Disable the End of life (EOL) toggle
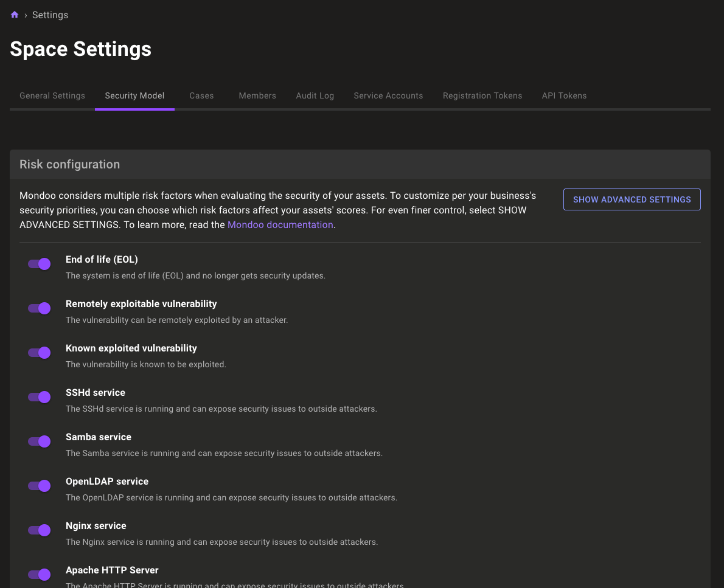724x588 pixels. pyautogui.click(x=40, y=264)
